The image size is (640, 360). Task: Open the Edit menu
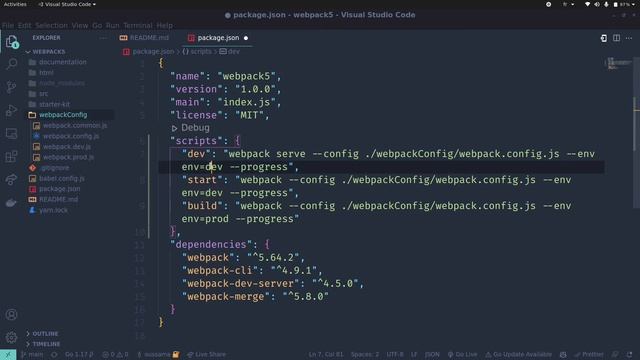tap(24, 25)
